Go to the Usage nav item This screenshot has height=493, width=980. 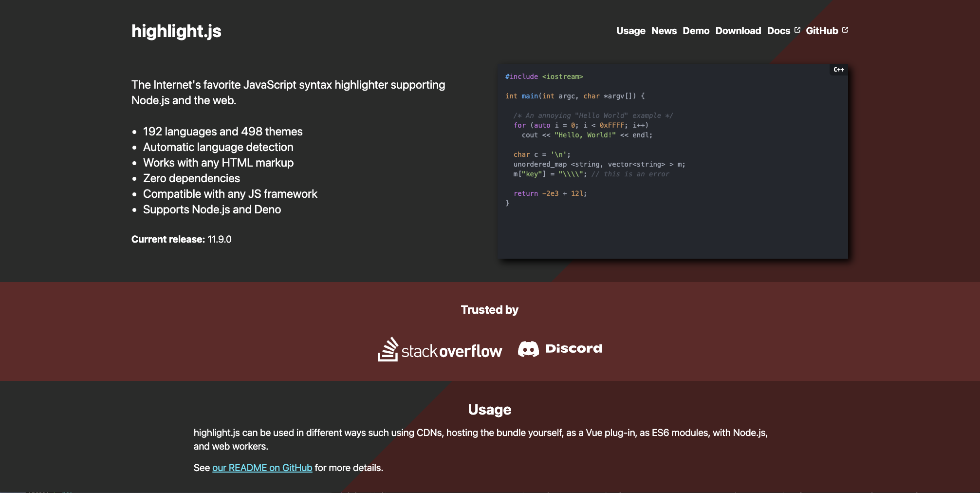(x=630, y=31)
